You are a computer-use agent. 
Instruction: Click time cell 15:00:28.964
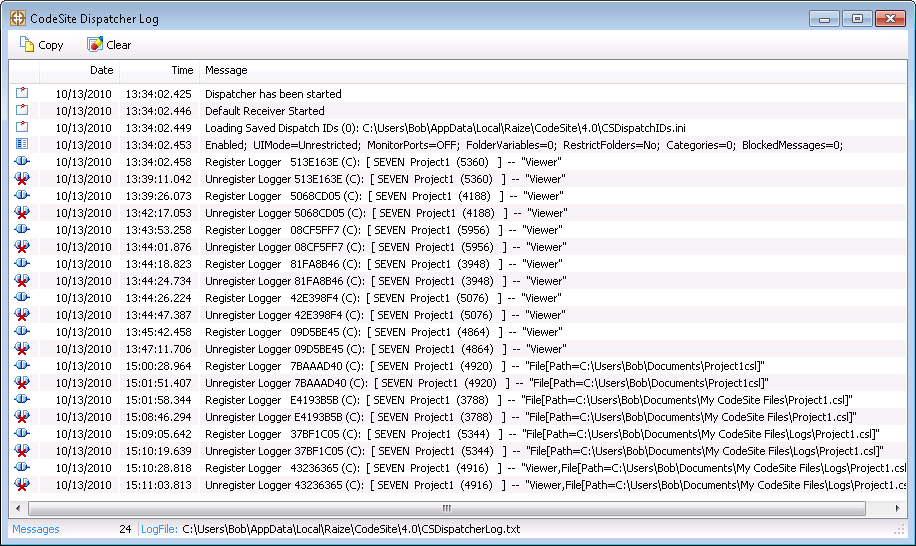tap(158, 366)
